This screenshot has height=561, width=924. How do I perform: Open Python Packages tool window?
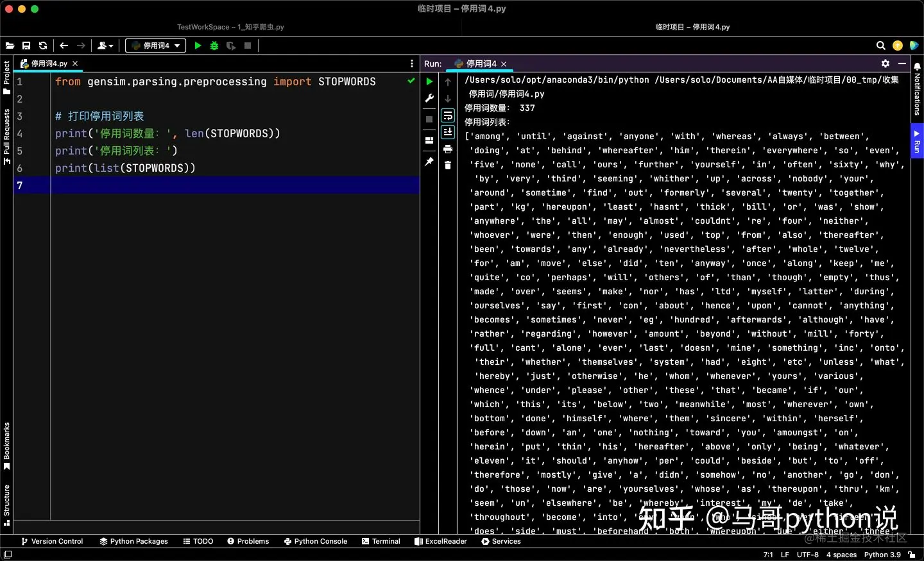[x=133, y=541]
